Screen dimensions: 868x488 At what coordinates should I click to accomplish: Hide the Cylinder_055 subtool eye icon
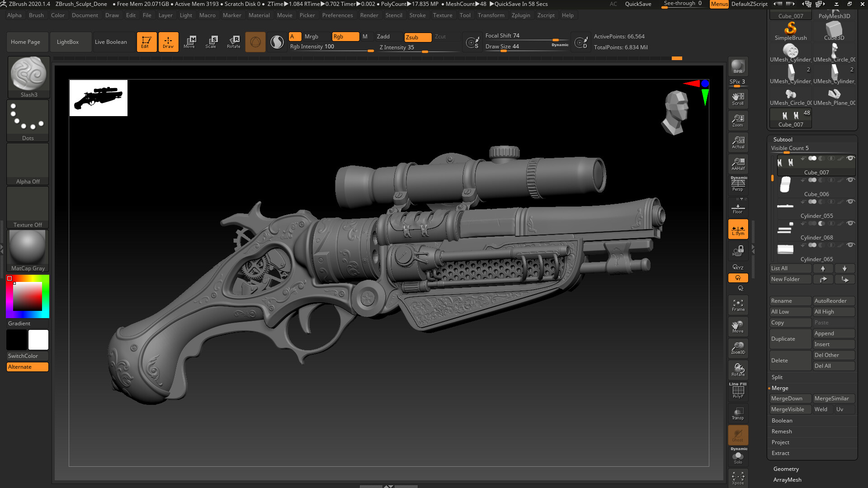[x=851, y=202]
